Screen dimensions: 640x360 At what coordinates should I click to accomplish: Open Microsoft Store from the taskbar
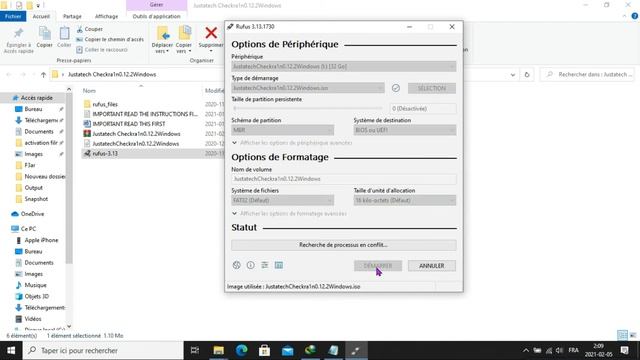pyautogui.click(x=264, y=350)
